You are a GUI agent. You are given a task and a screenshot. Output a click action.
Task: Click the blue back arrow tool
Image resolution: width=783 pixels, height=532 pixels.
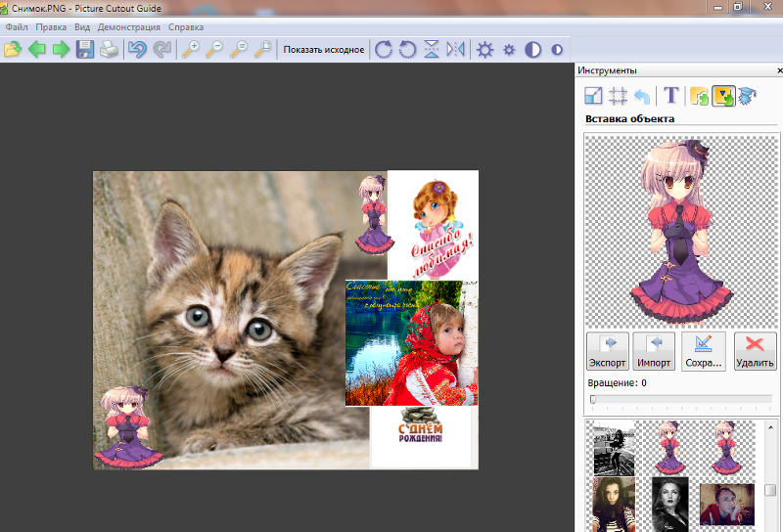coord(642,96)
